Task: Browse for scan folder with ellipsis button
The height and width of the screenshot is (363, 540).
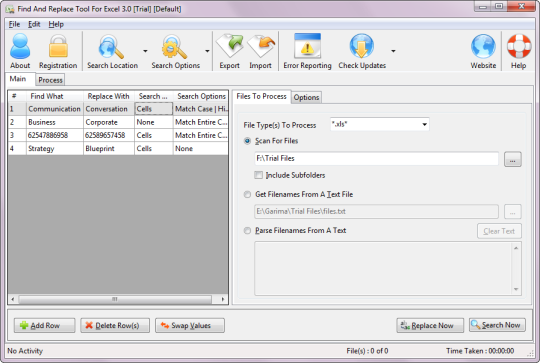Action: [513, 159]
